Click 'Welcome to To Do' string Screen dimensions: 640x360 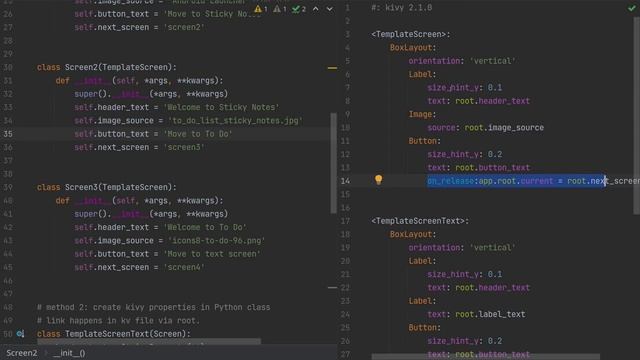205,227
